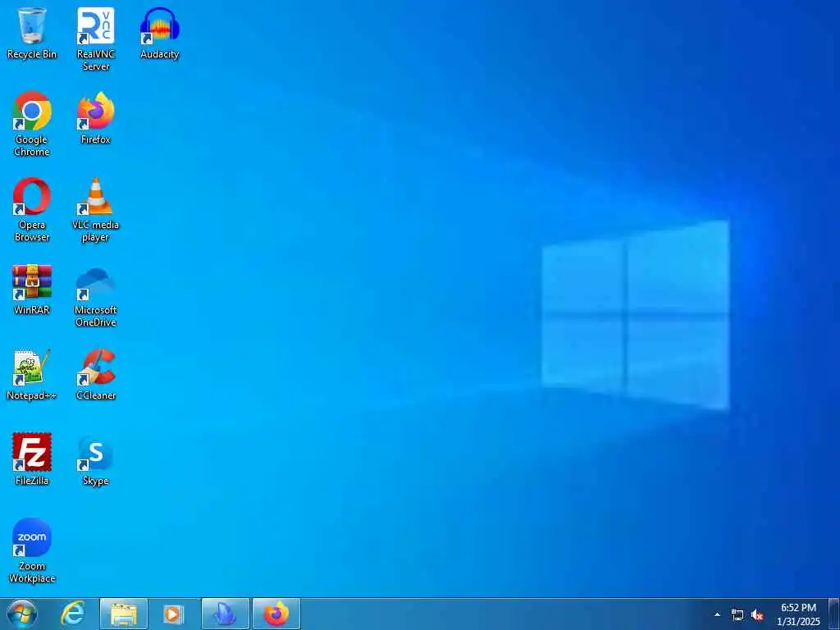Viewport: 840px width, 630px height.
Task: Select the Audacity desktop shortcut
Action: click(160, 33)
